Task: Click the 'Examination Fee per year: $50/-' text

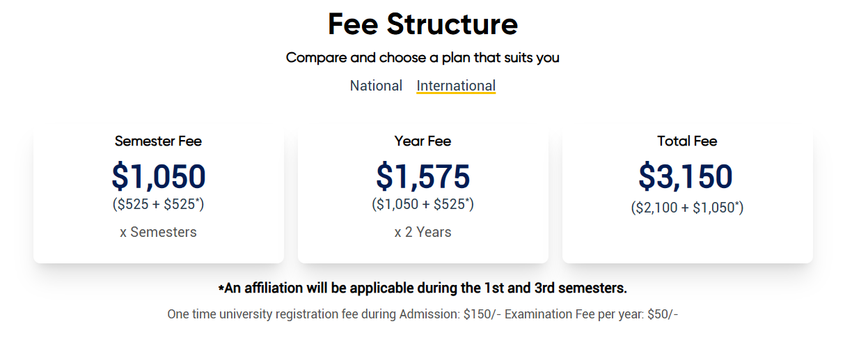Action: coord(591,314)
